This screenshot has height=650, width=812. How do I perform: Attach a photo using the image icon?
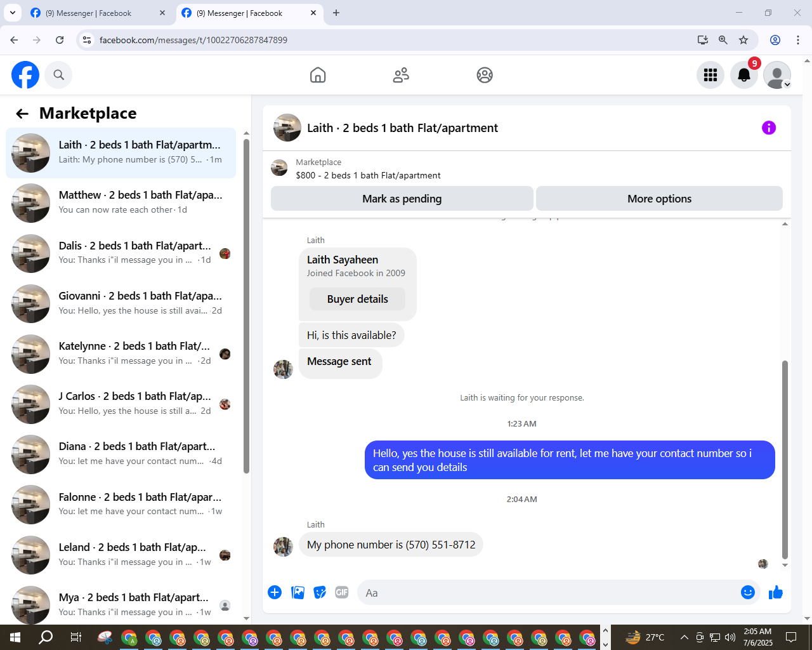[x=298, y=592]
